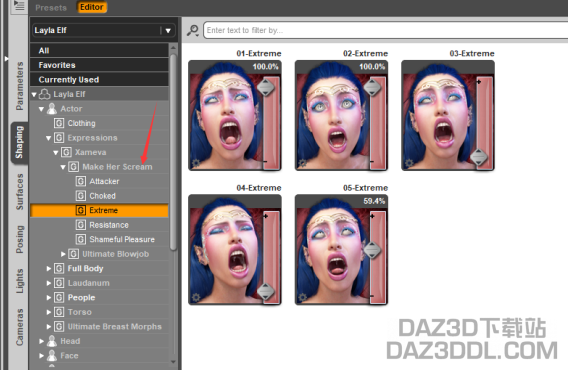Click the Face person icon
This screenshot has width=568, height=370.
tap(52, 356)
